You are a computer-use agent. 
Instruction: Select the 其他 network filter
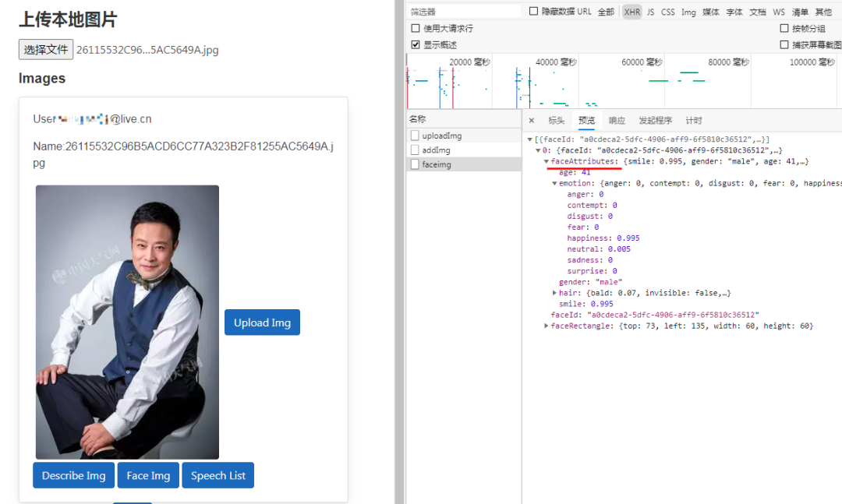coord(823,12)
